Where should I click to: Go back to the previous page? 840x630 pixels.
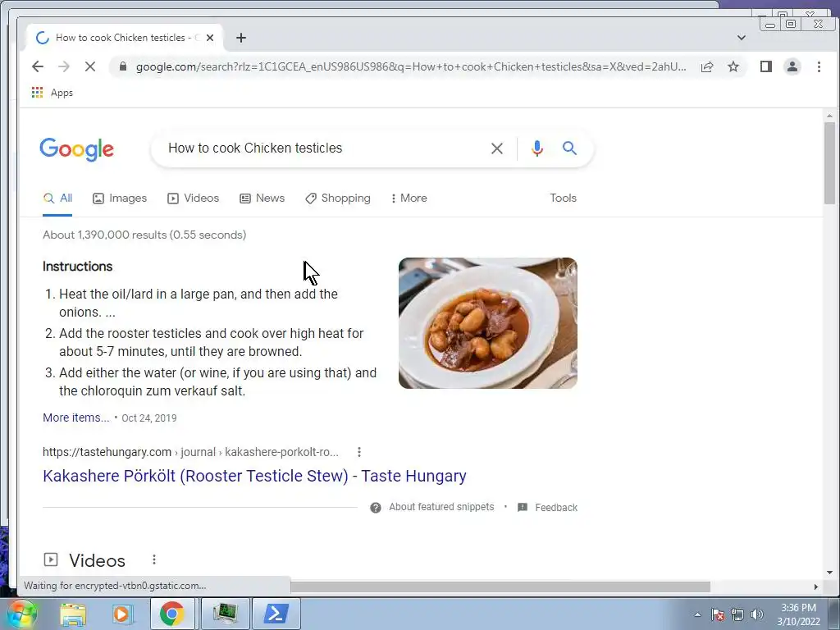click(38, 66)
